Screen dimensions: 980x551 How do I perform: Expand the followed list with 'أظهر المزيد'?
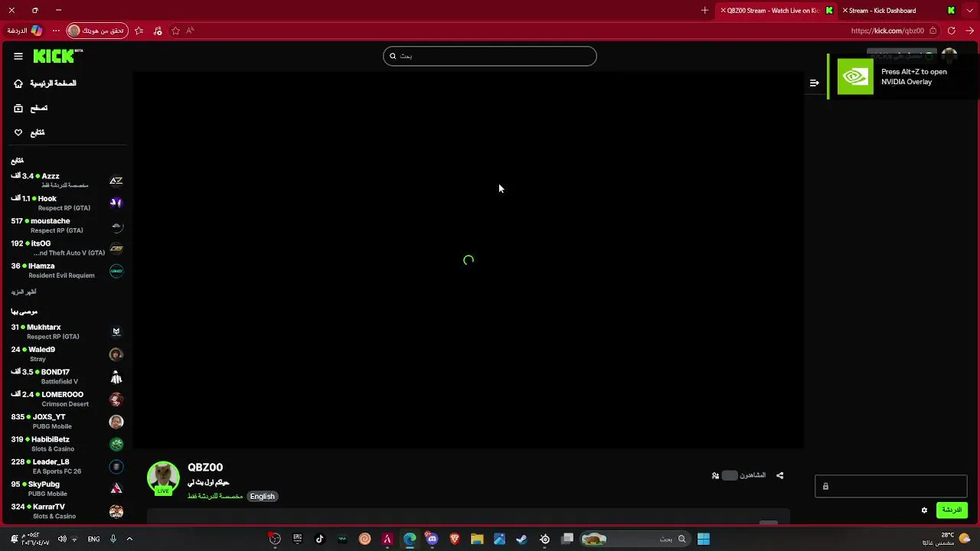[24, 292]
